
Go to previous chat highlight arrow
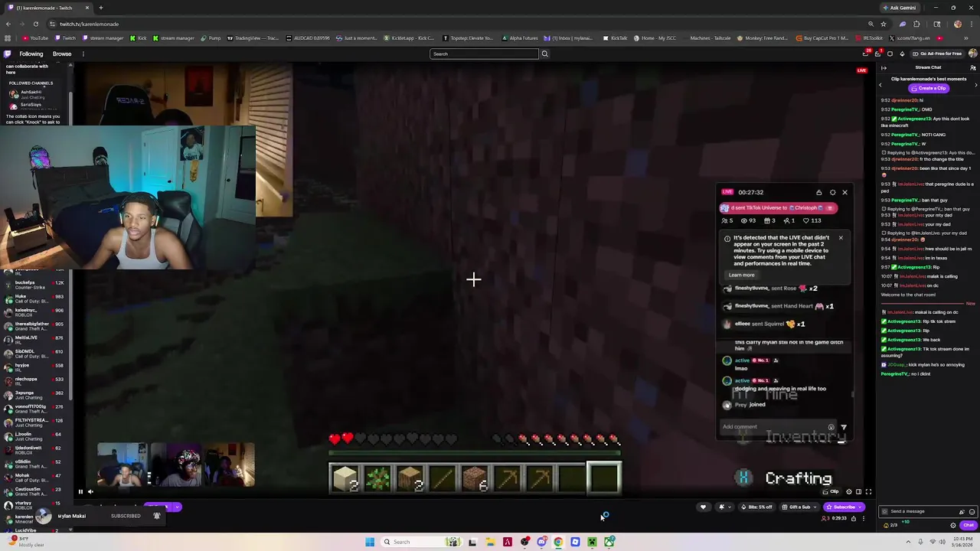(880, 85)
